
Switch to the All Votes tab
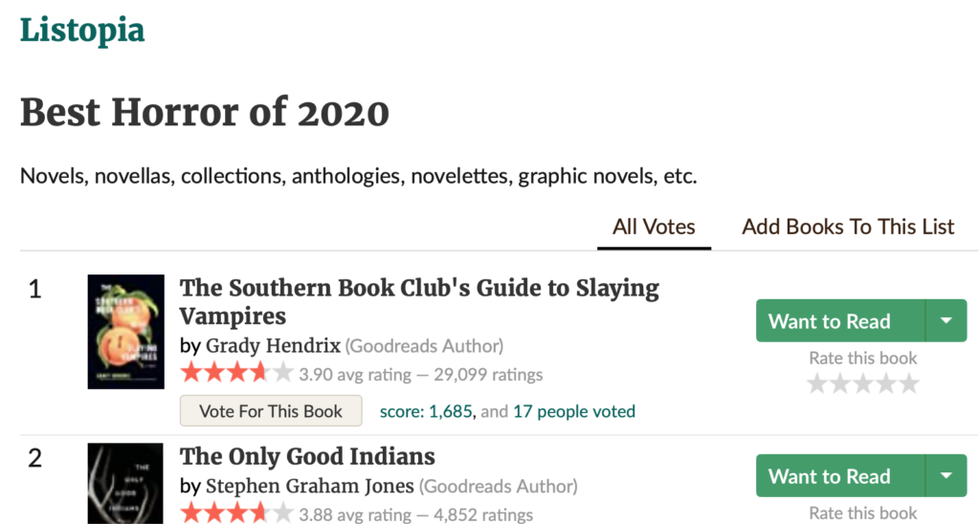click(x=654, y=227)
